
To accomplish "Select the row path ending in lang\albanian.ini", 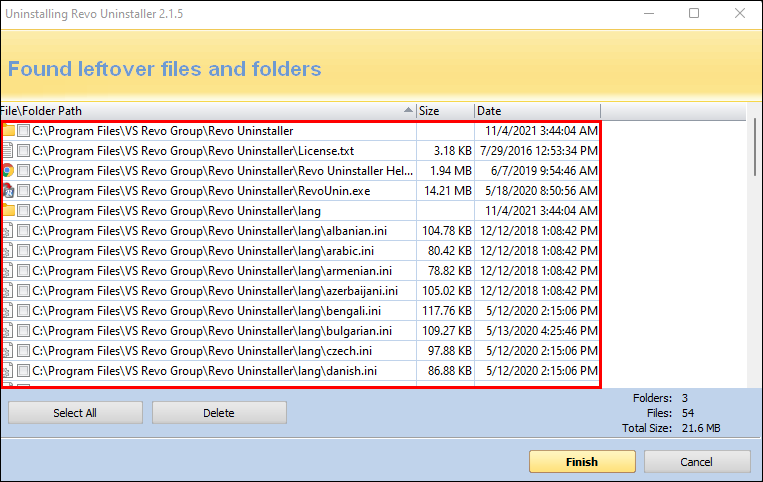I will (209, 231).
